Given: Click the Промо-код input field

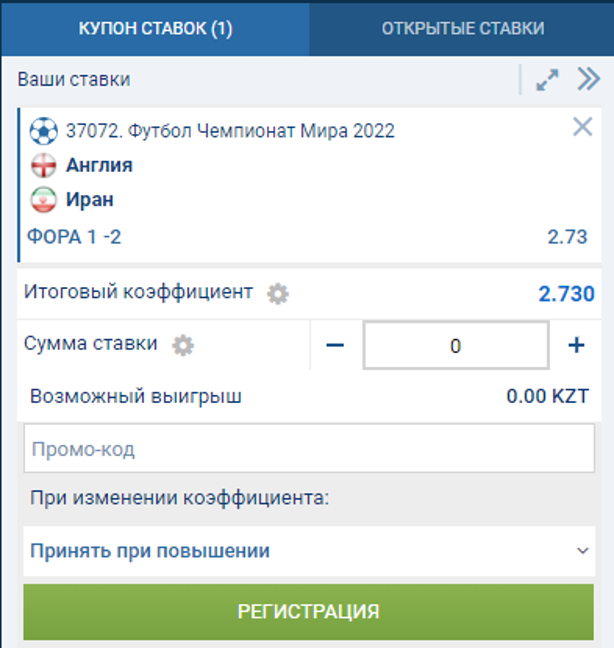Looking at the screenshot, I should tap(308, 449).
